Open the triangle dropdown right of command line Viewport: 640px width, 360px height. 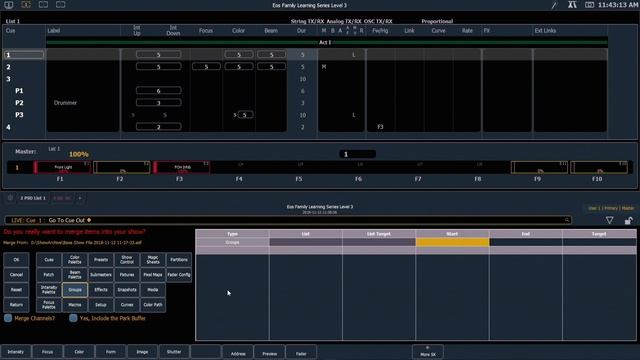click(x=609, y=220)
